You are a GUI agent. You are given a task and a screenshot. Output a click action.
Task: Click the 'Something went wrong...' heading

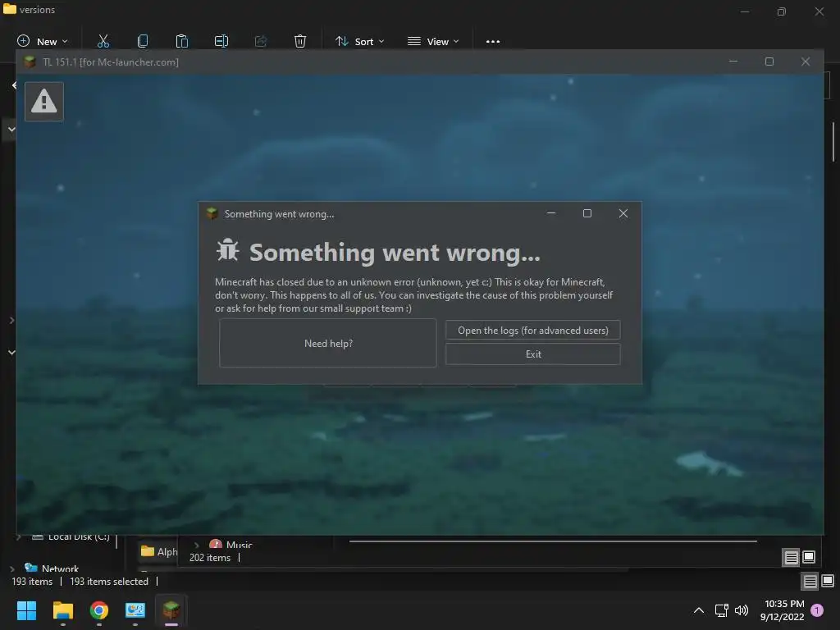coord(395,253)
